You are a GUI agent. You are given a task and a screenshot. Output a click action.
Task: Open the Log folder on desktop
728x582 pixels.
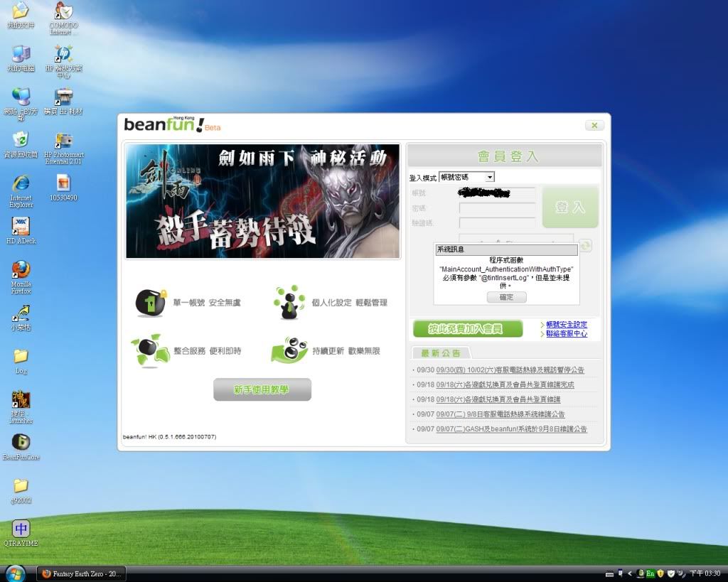[x=21, y=362]
